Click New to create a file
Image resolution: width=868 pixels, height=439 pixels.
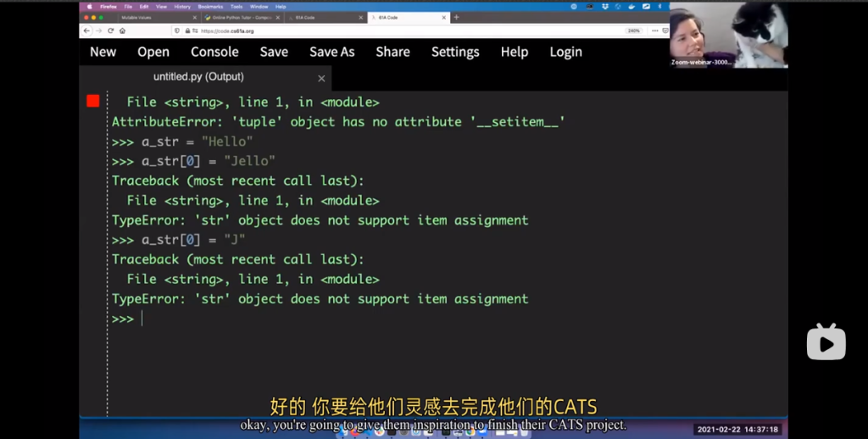tap(103, 52)
